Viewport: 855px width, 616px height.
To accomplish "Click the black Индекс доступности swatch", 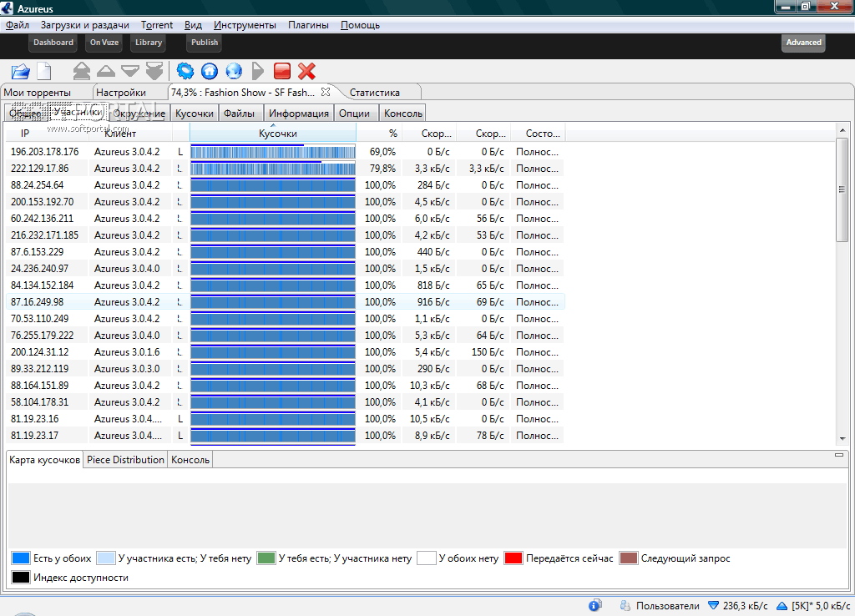I will click(20, 577).
